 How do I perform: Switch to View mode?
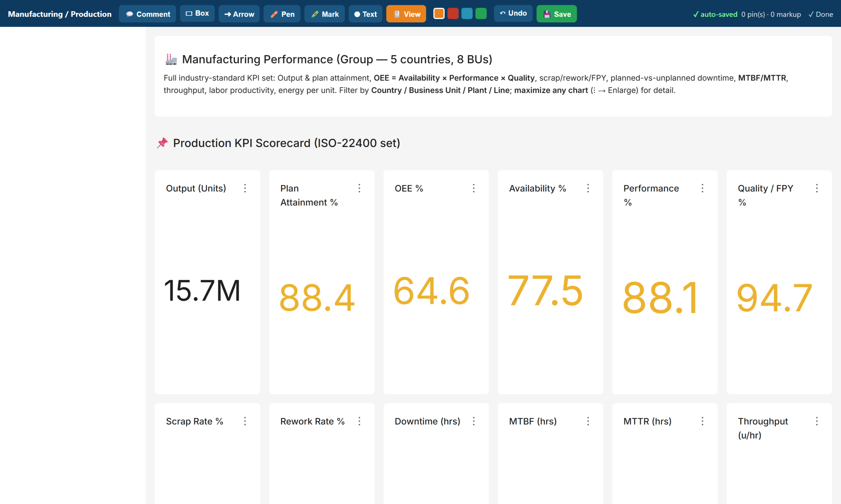tap(406, 14)
